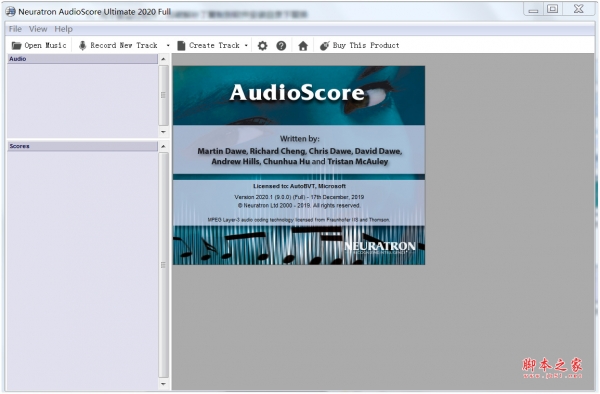
Task: Click the Scores panel scroll-up arrow
Action: tap(163, 147)
